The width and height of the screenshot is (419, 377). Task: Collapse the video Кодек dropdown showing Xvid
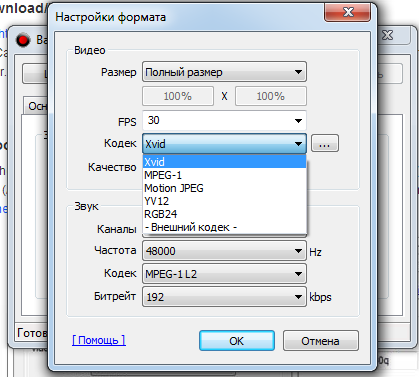[x=224, y=144]
